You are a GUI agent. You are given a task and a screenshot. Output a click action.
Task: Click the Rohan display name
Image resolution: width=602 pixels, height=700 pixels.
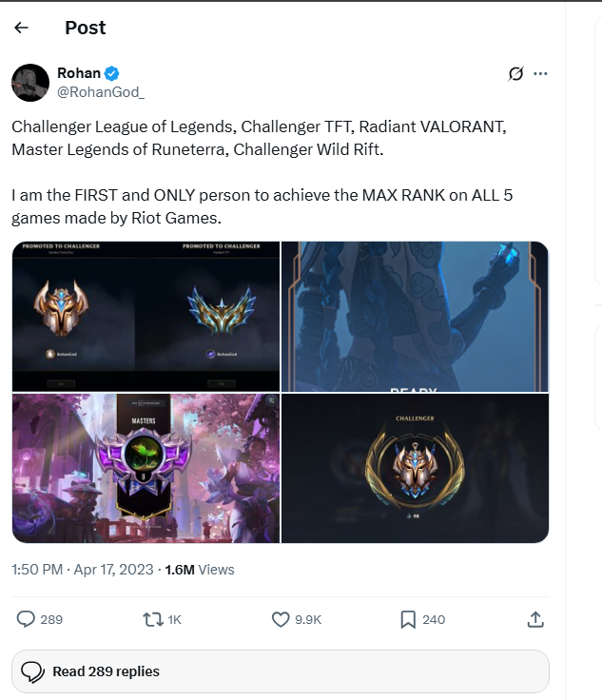(79, 73)
